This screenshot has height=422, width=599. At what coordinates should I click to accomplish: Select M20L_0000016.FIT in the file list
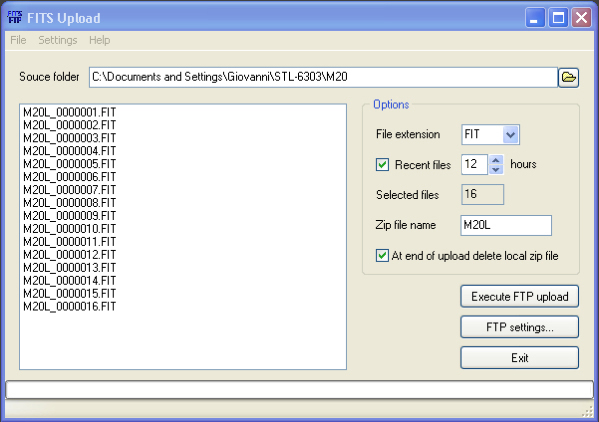(x=70, y=306)
